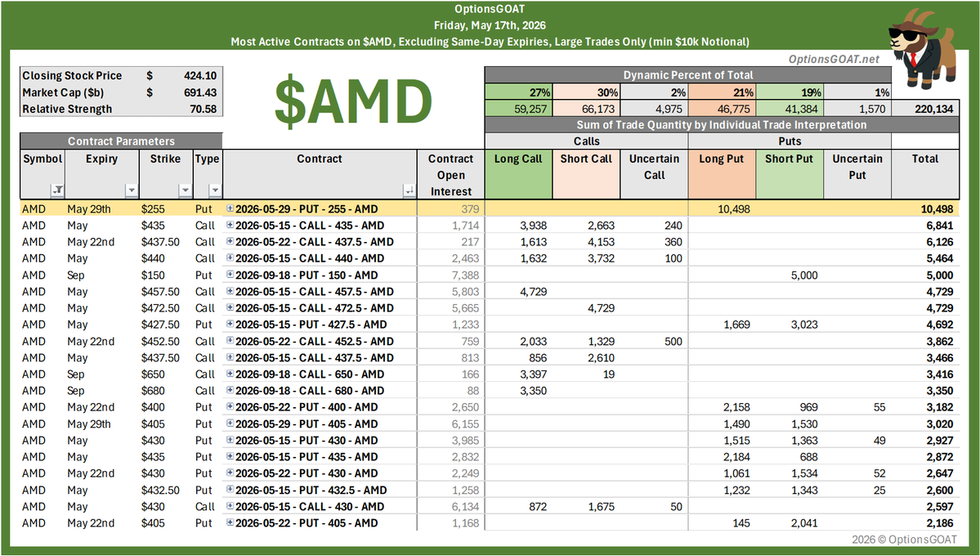Select the Long Call value 3,938
This screenshot has width=980, height=556.
[x=533, y=226]
